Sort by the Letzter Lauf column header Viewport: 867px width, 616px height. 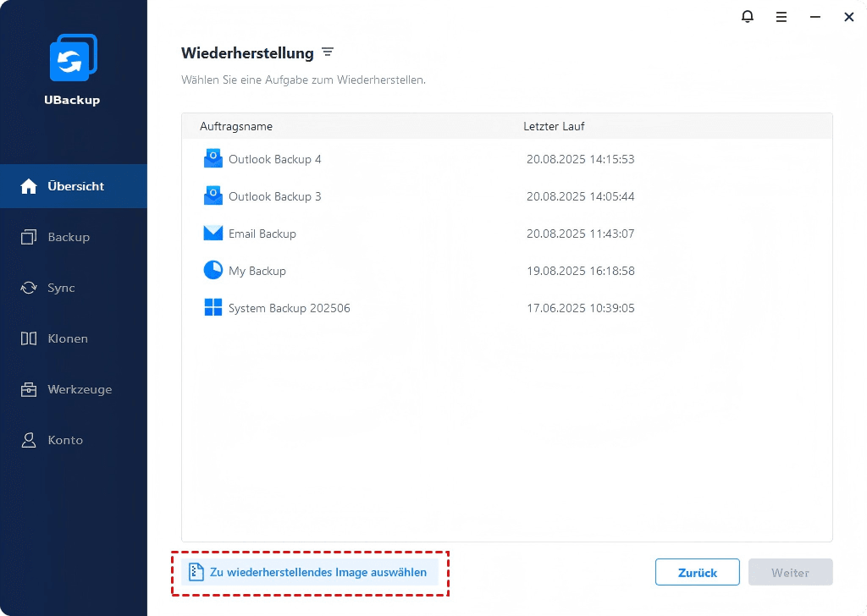point(554,126)
